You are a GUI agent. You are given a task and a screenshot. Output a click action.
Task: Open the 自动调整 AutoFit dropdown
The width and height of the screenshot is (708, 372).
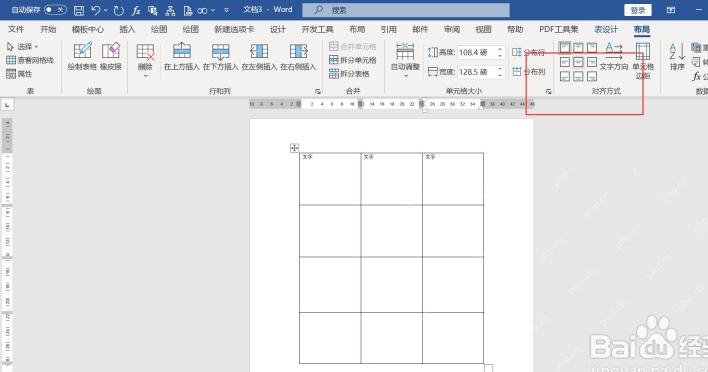[x=405, y=60]
